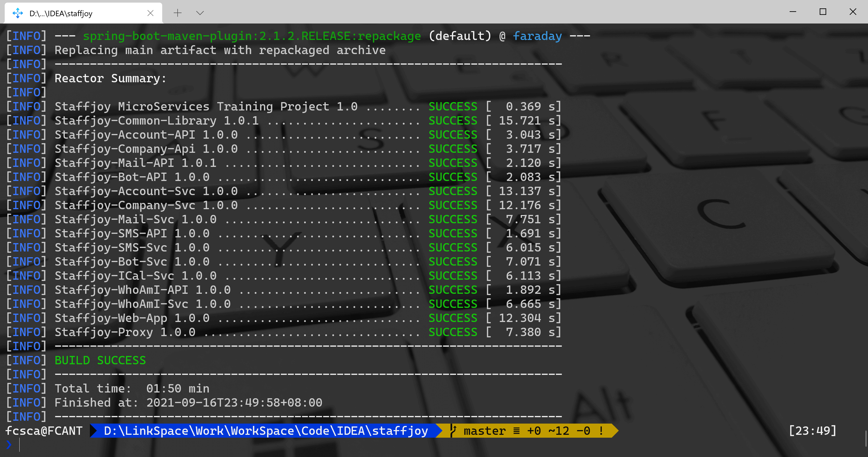Close the terminal window
Screen dimensions: 868x457
click(853, 12)
